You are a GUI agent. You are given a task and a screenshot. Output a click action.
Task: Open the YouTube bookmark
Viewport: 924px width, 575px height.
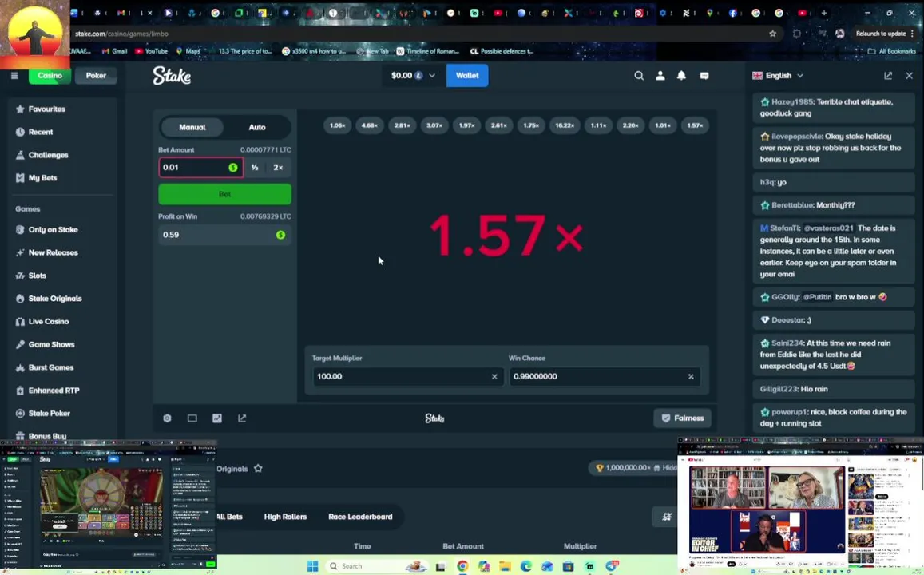click(x=152, y=51)
